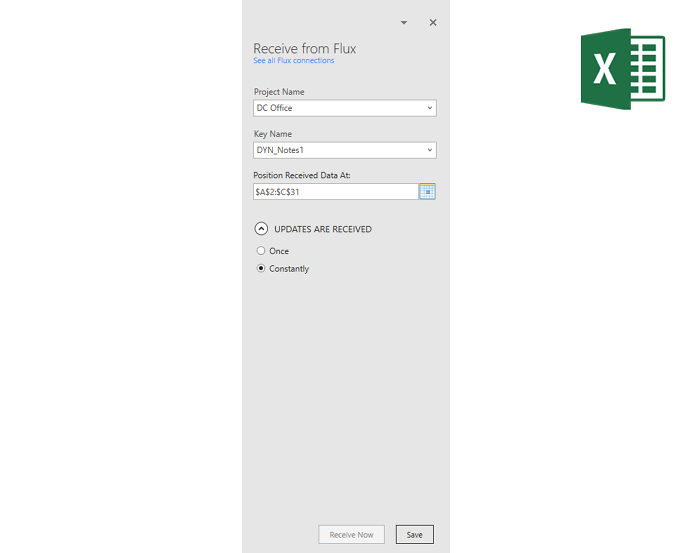Open the Key Name combo box

pyautogui.click(x=345, y=150)
